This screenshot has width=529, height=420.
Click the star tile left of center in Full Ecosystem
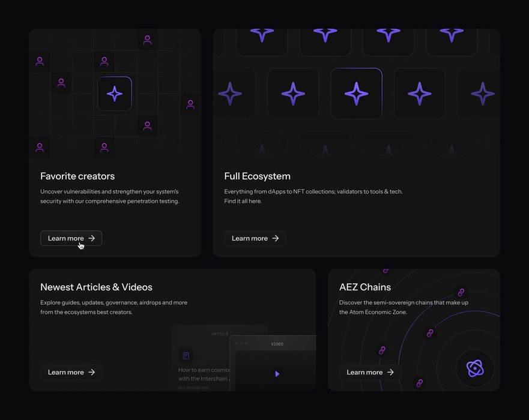click(x=293, y=94)
